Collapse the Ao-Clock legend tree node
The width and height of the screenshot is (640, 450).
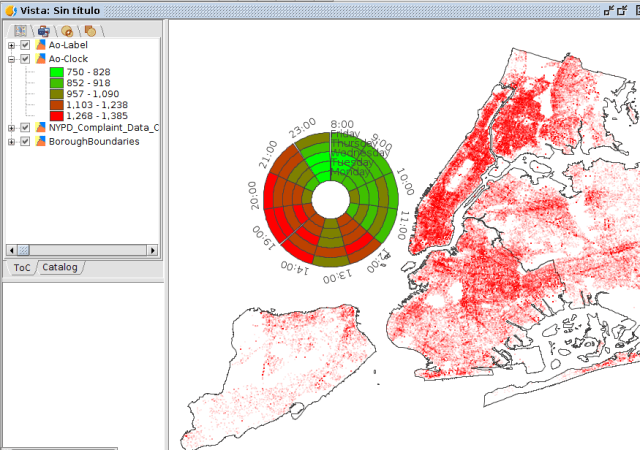[11, 59]
